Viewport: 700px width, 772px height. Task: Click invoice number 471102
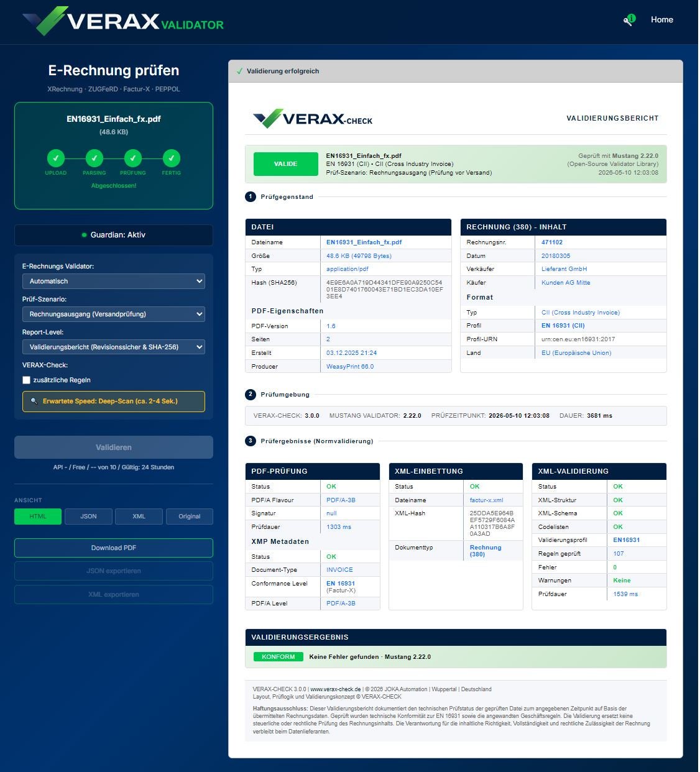[552, 242]
